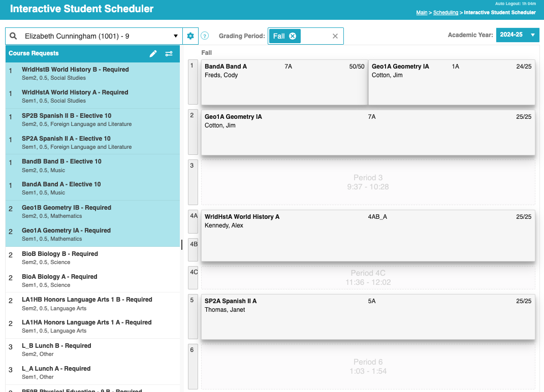544x392 pixels.
Task: Edit course requests with pencil icon
Action: (x=153, y=54)
